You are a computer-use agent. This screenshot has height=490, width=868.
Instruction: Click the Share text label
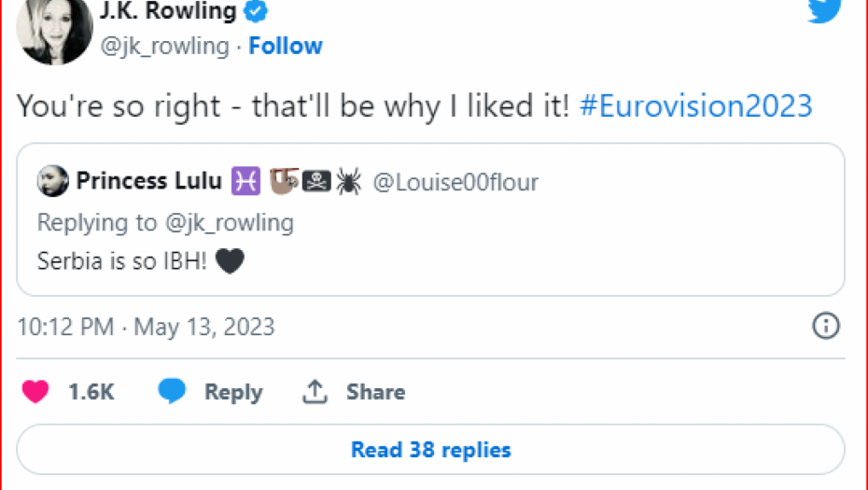(x=375, y=392)
